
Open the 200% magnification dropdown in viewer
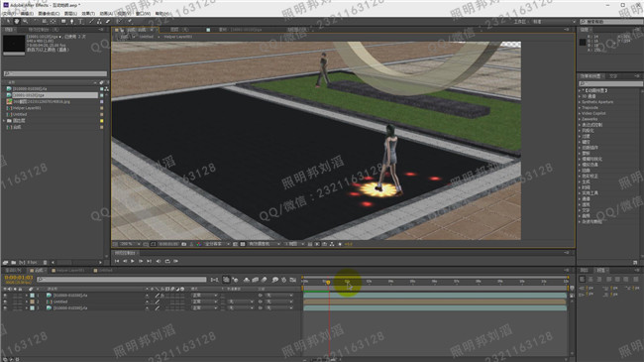130,244
